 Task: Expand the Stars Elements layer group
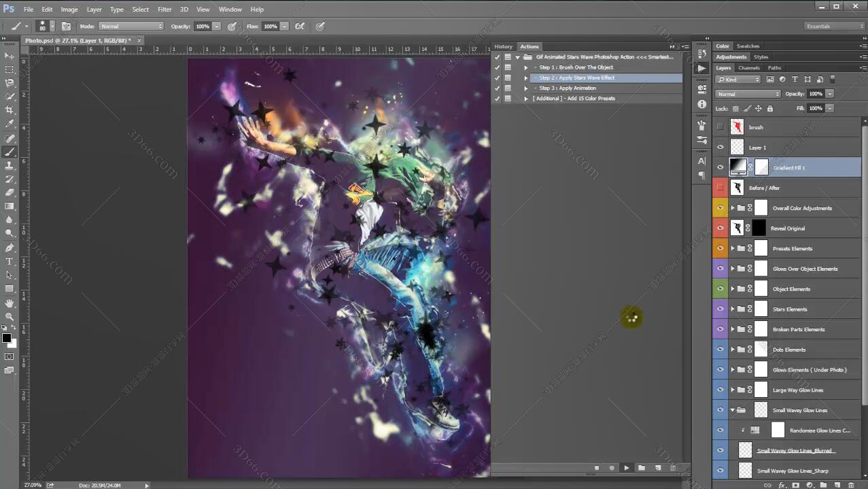[x=732, y=309]
